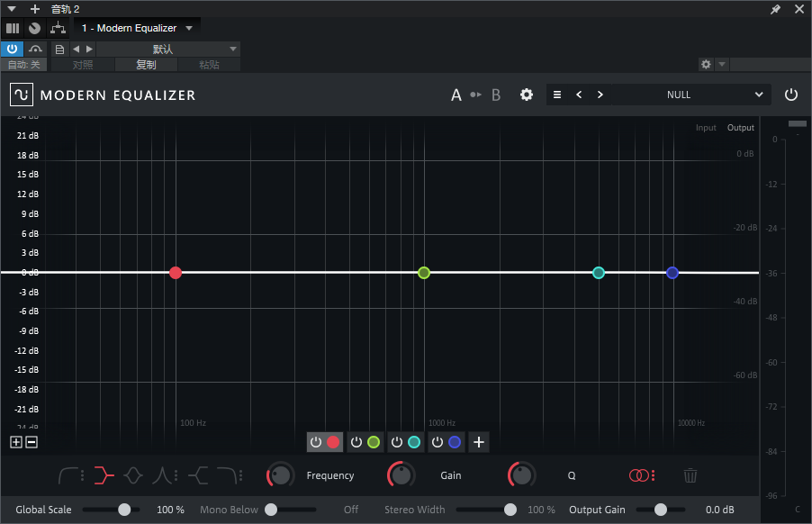Delete band with the trash icon
Viewport: 812px width, 524px height.
(690, 475)
